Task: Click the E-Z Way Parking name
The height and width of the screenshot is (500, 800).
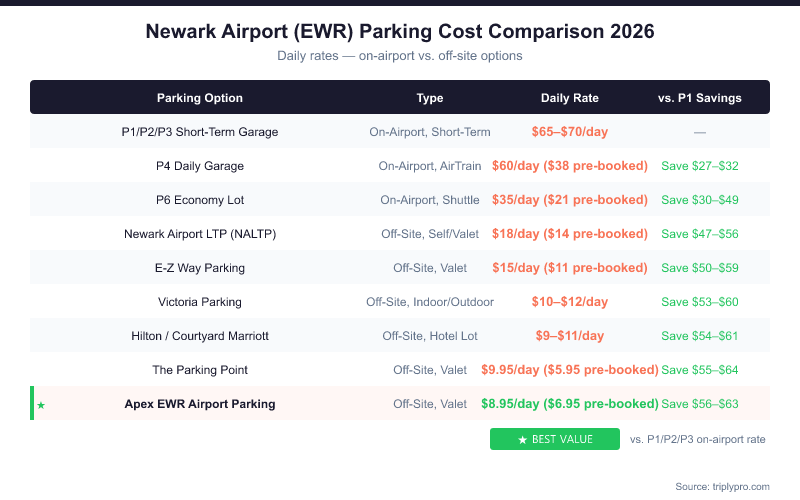Action: coord(200,268)
